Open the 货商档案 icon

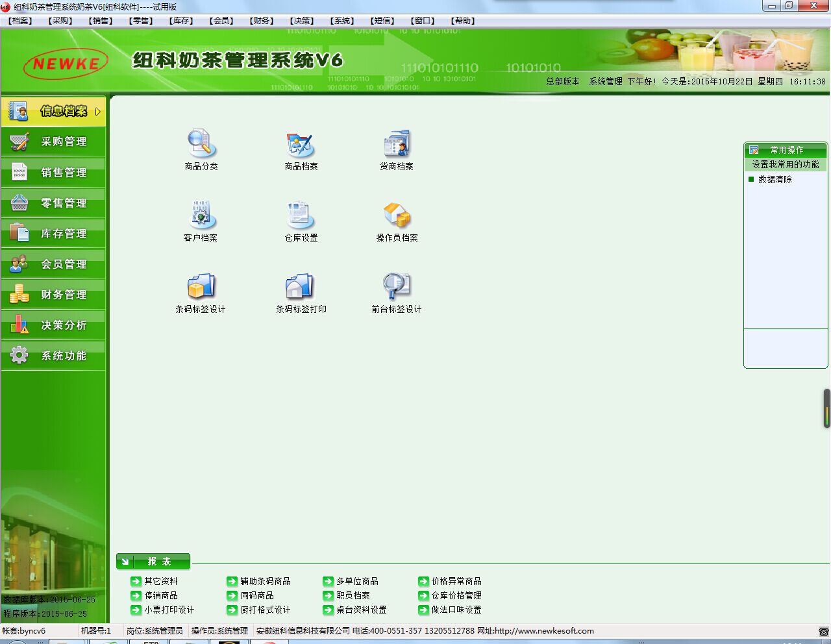397,144
